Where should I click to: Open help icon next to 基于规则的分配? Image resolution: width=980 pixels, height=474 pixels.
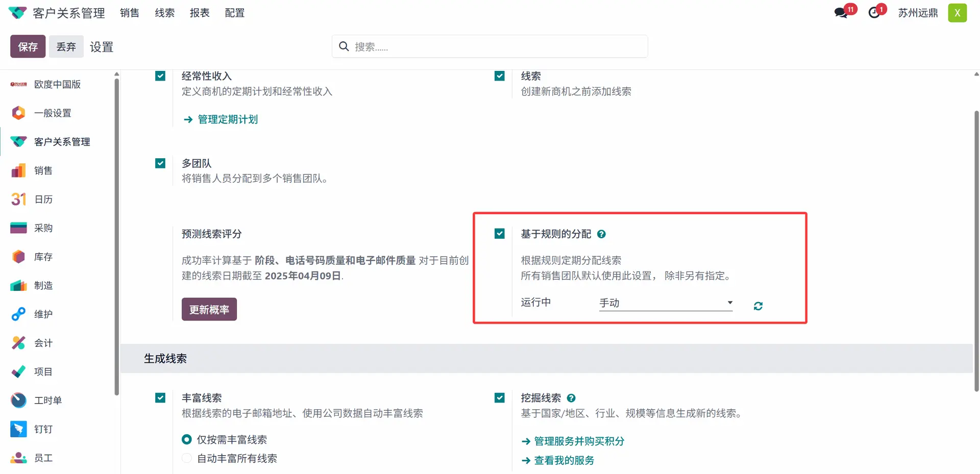[x=601, y=234]
